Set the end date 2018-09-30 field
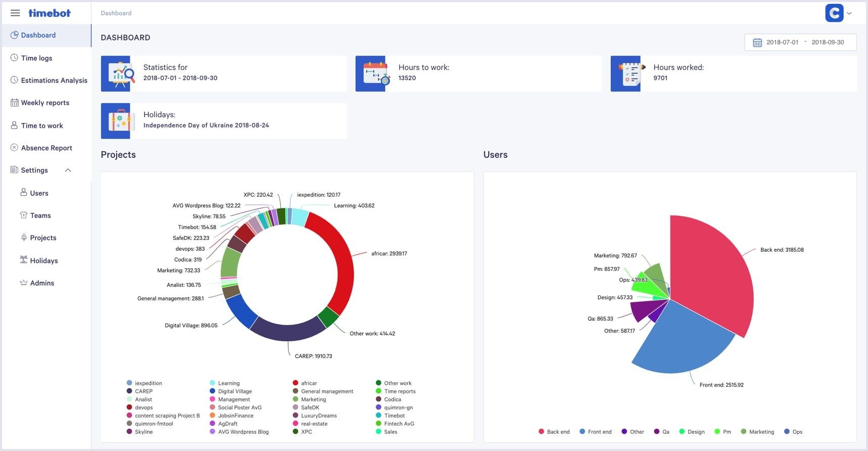Screen dimensions: 868x451 point(828,42)
